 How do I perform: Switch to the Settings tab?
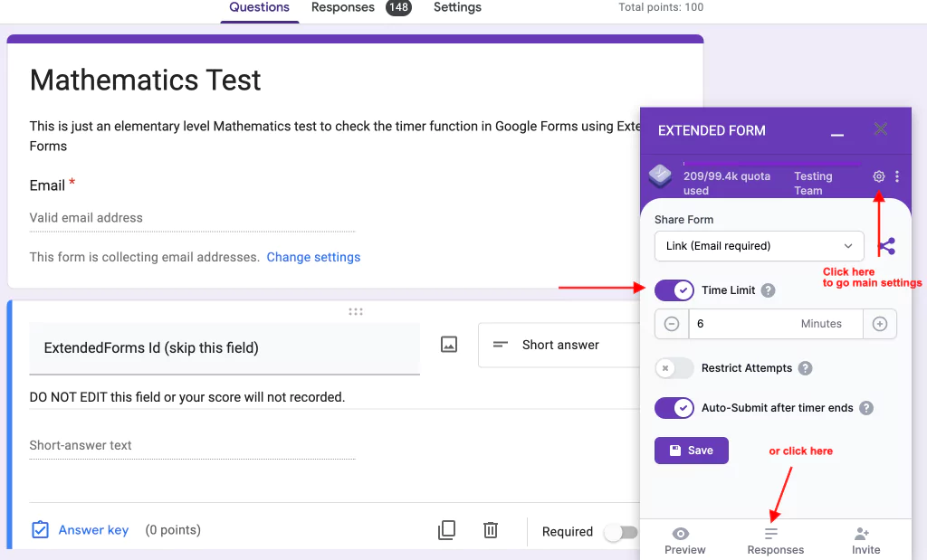point(457,7)
